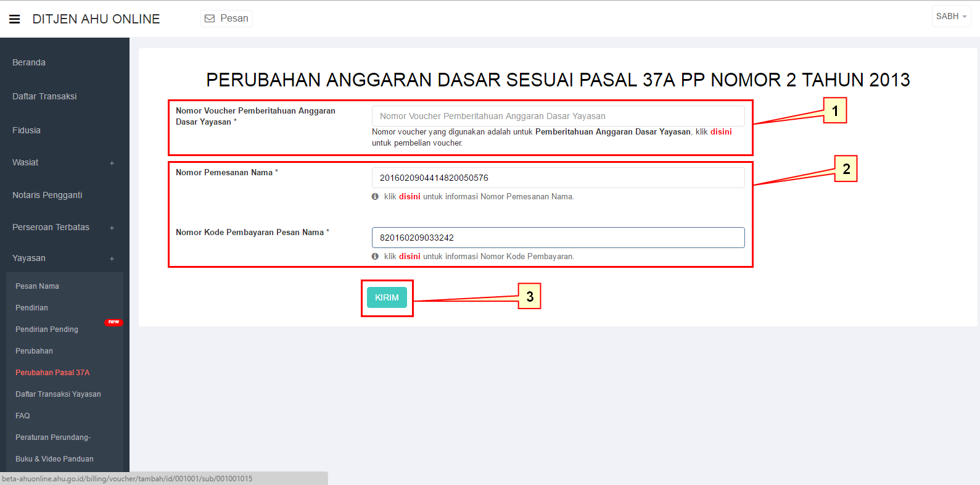Image resolution: width=980 pixels, height=485 pixels.
Task: Select Pendirian Pending submenu item
Action: (x=47, y=330)
